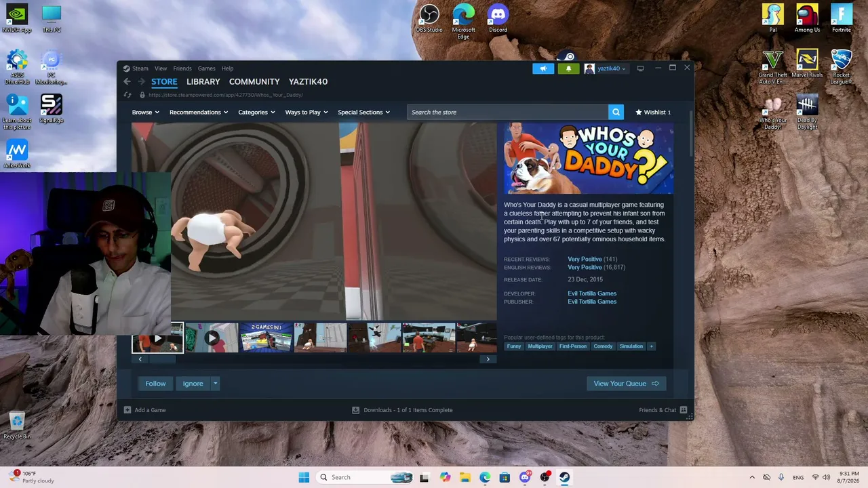Open the OBS Studio desktop shortcut

tap(429, 19)
